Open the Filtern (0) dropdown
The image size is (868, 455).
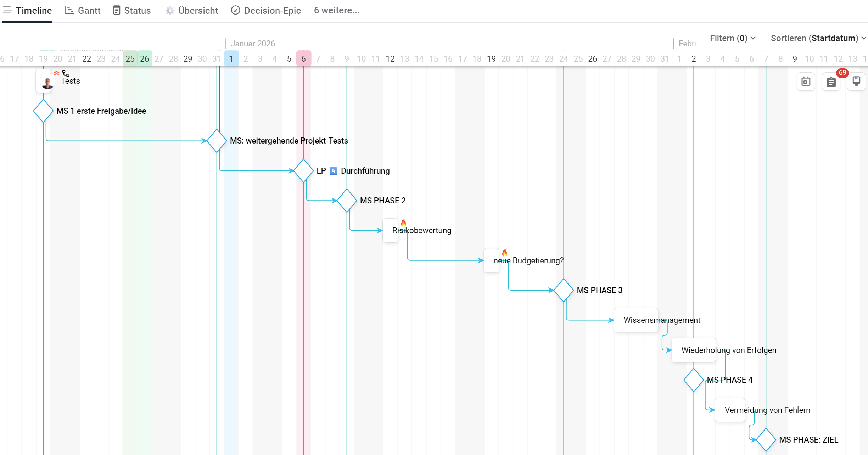coord(733,38)
